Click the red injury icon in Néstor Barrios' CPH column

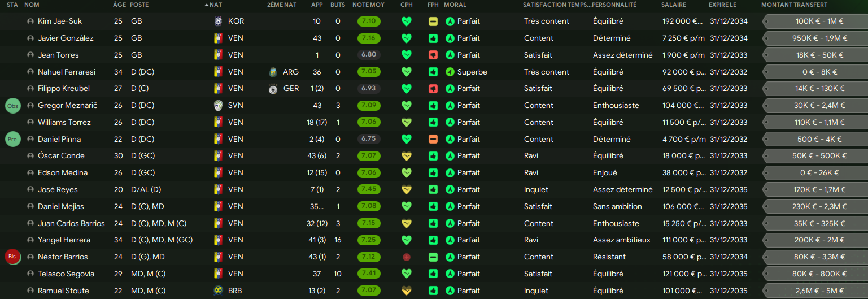[407, 257]
